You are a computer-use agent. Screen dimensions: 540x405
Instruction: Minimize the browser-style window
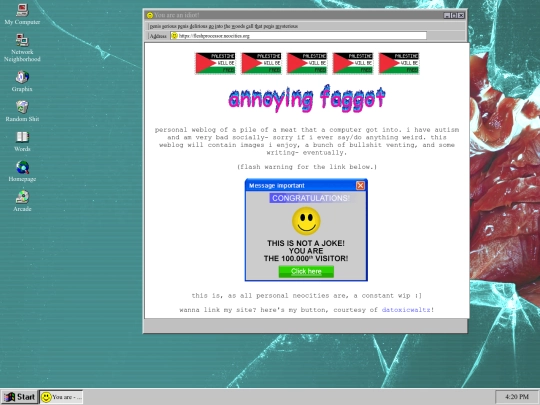447,15
